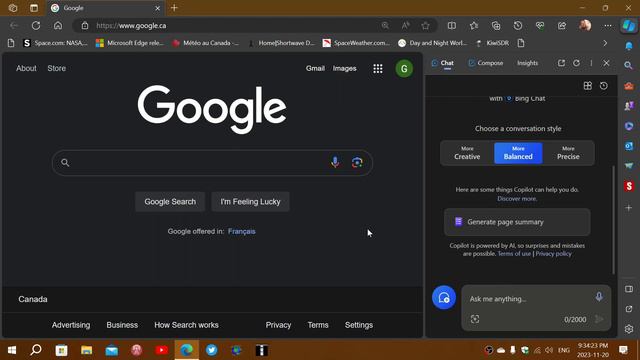Open notification center in taskbar
This screenshot has width=640, height=360.
(623, 350)
